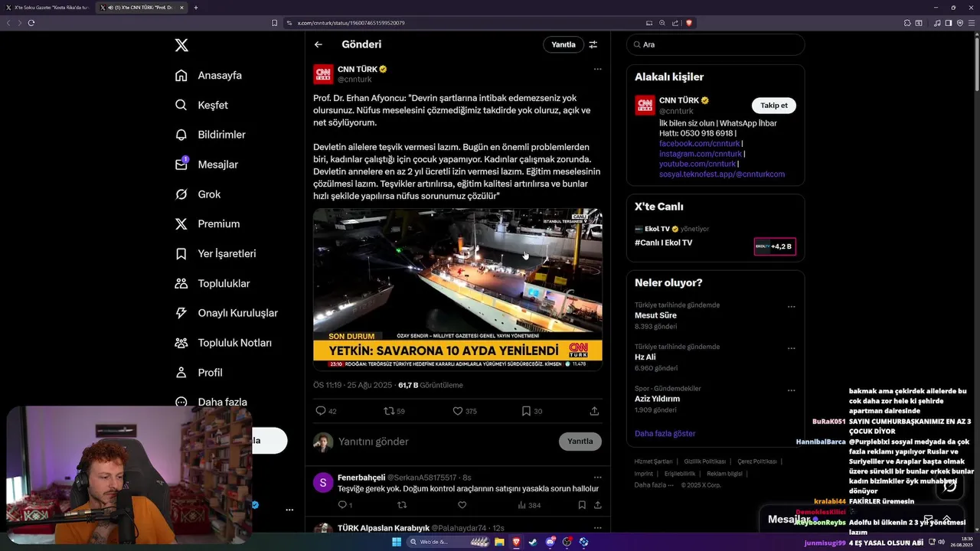Open options for Aziz Yıldırım trend
This screenshot has height=551, width=980.
[x=792, y=390]
